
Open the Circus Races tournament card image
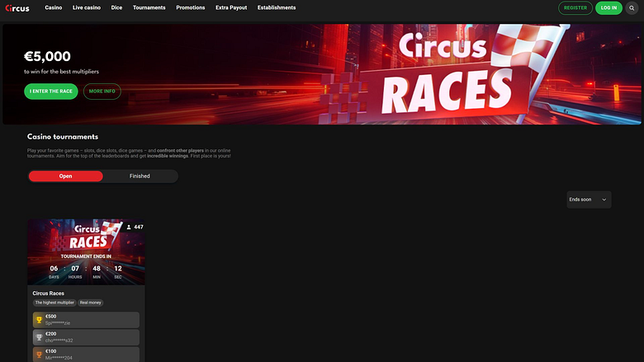click(x=86, y=252)
